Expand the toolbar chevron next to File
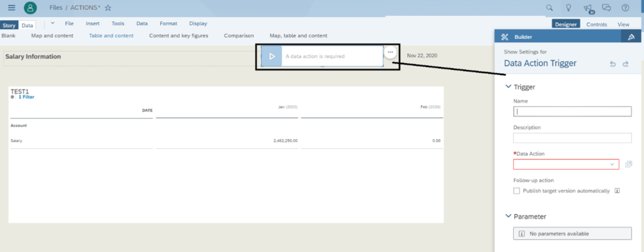Screen dimensions: 644x252 click(52, 23)
